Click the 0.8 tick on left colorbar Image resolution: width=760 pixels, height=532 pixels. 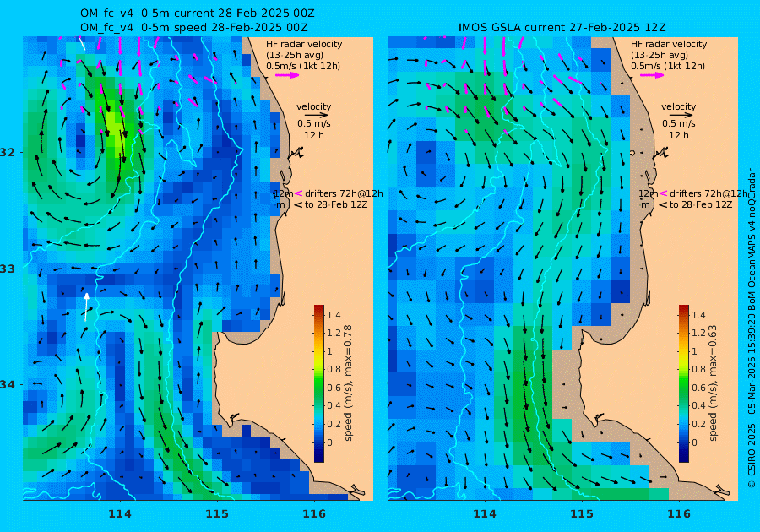334,369
